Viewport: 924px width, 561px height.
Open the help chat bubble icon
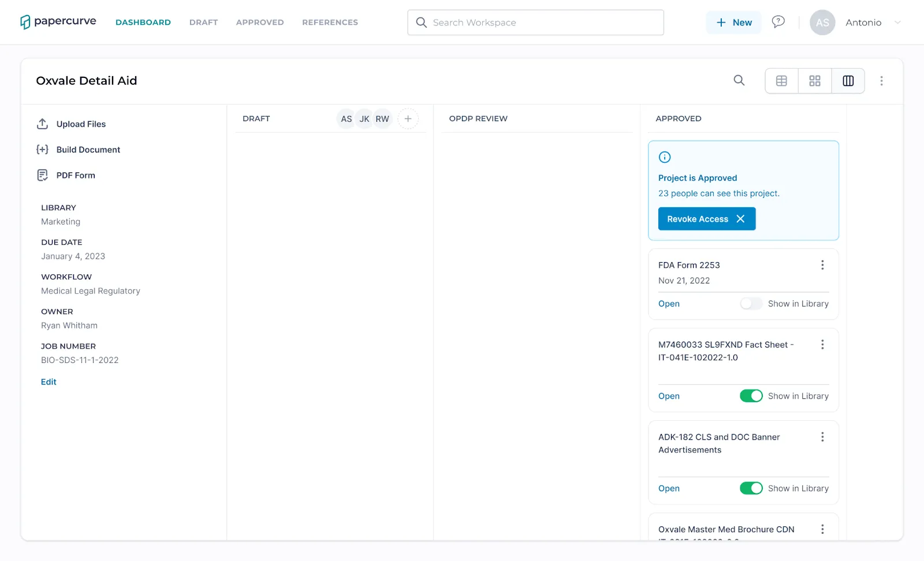(x=778, y=22)
